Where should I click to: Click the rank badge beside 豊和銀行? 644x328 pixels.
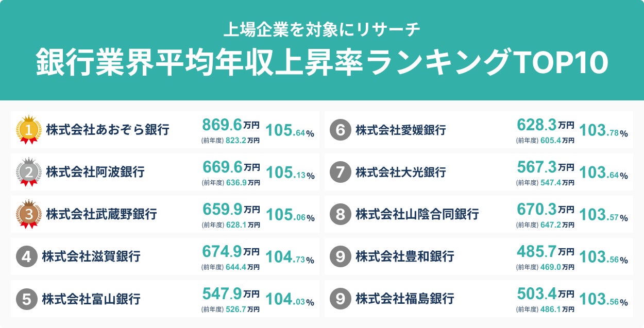point(340,256)
